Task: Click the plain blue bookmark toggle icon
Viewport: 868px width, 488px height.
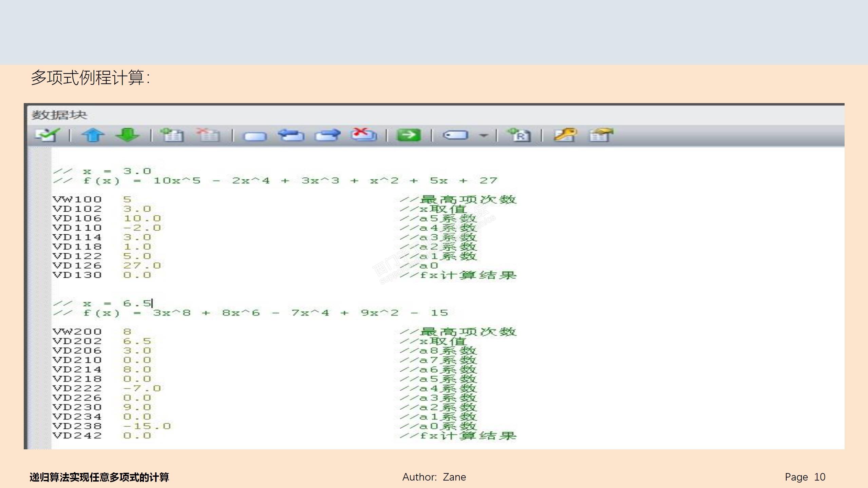Action: (x=255, y=136)
